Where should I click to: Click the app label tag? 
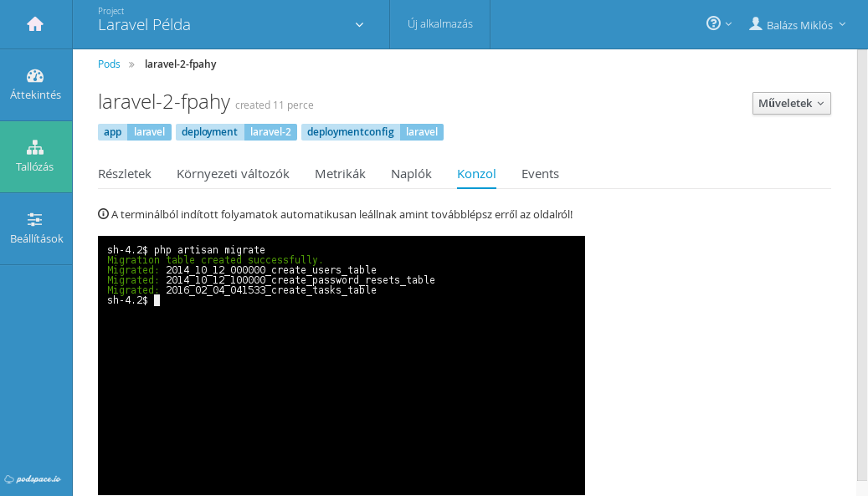[112, 132]
